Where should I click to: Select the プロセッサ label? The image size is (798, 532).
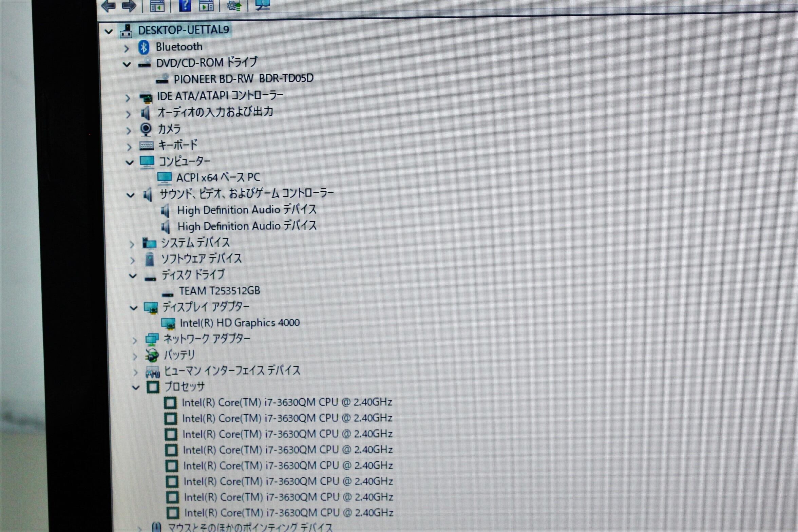185,387
